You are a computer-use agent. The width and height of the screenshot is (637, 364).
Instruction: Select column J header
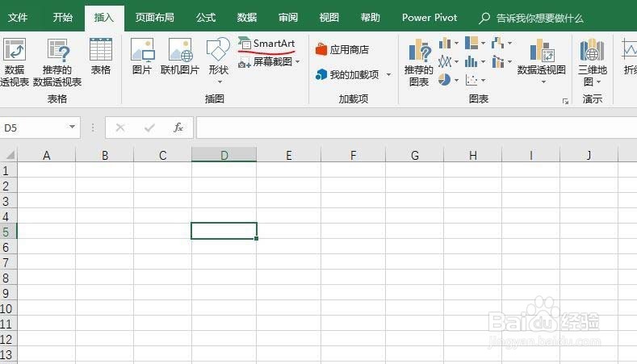pyautogui.click(x=589, y=155)
